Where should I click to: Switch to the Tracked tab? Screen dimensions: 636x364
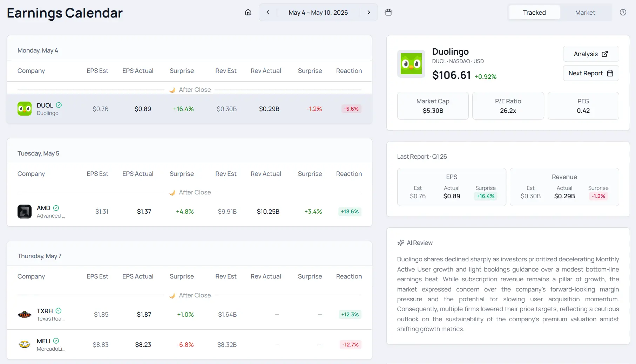534,13
